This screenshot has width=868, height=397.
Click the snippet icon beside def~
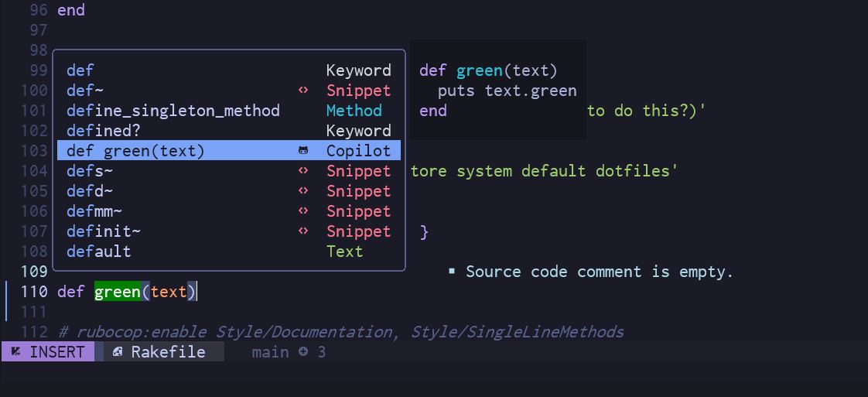(x=303, y=91)
